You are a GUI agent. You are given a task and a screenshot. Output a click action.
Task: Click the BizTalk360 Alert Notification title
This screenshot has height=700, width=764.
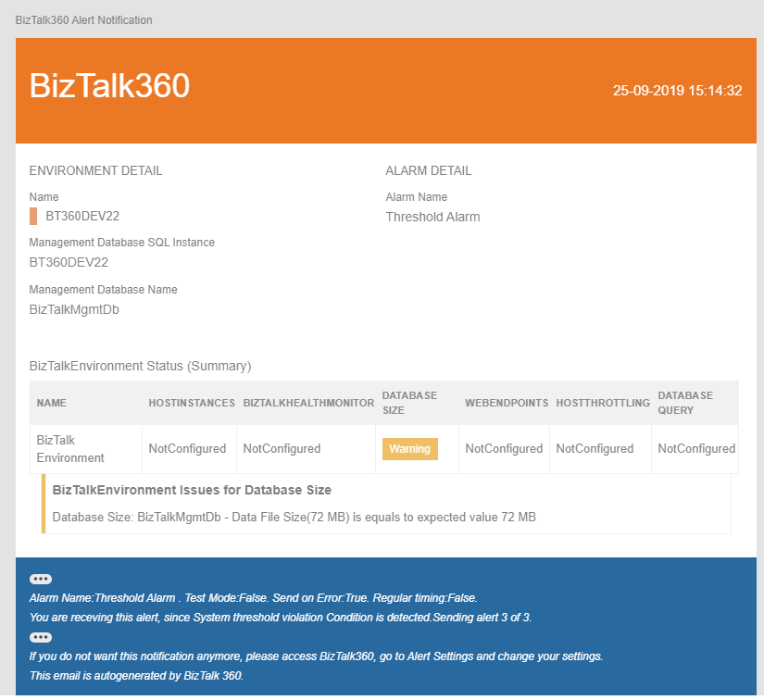[x=83, y=20]
